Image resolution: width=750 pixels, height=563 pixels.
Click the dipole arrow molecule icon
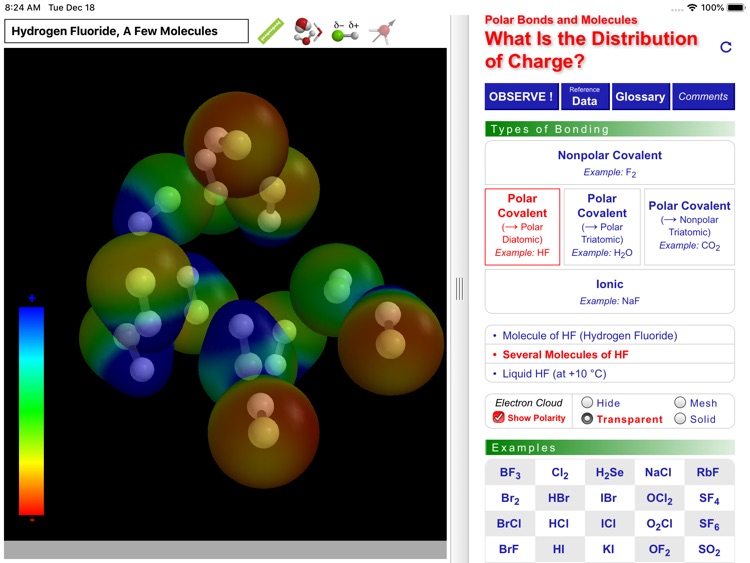point(383,32)
